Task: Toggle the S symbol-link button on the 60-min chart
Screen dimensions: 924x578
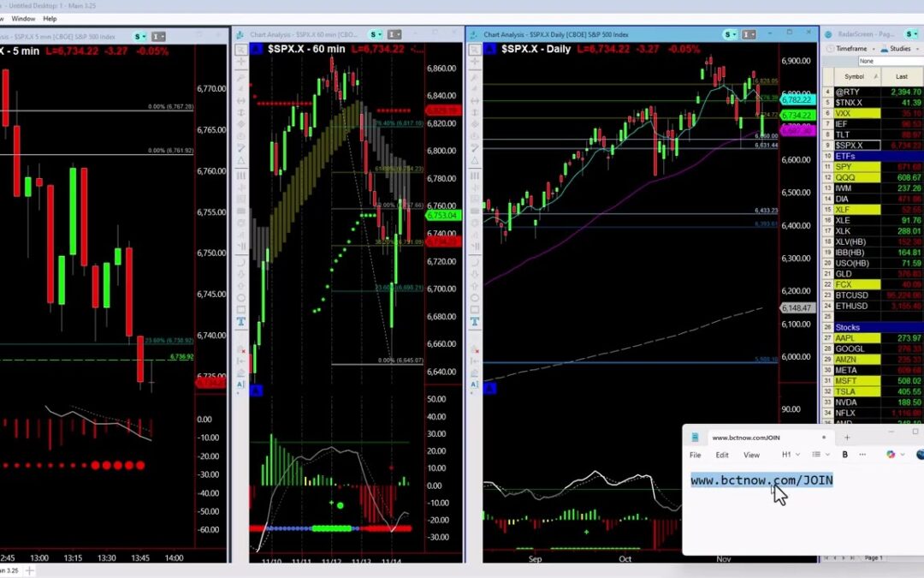Action: (374, 33)
